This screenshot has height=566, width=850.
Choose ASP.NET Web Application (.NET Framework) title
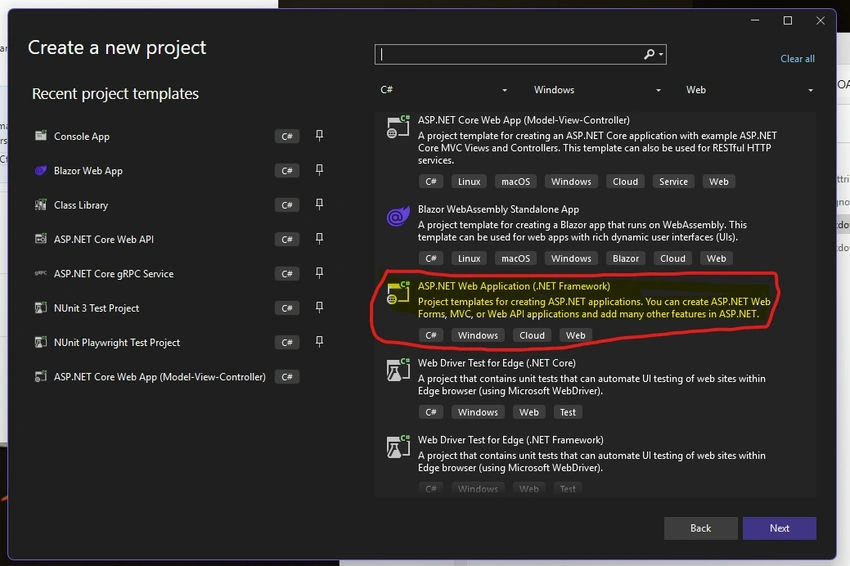point(513,286)
